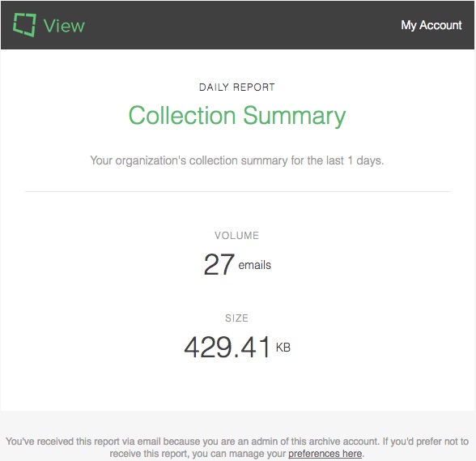Image resolution: width=476 pixels, height=461 pixels.
Task: Click the Collection Summary title
Action: [237, 116]
